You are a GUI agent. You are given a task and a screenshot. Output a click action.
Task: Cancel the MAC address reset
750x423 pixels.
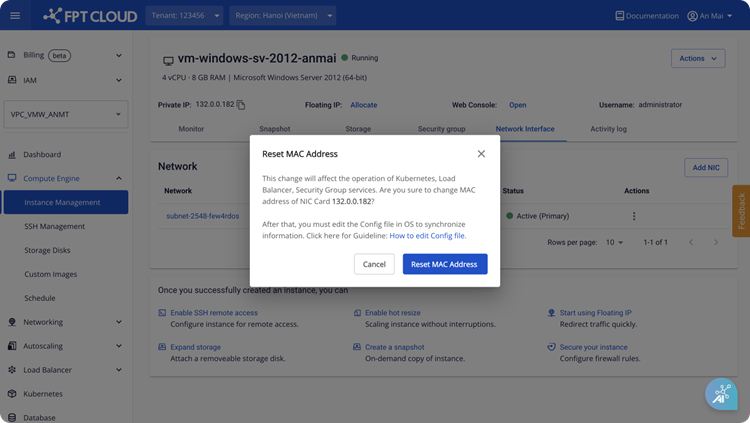[374, 264]
